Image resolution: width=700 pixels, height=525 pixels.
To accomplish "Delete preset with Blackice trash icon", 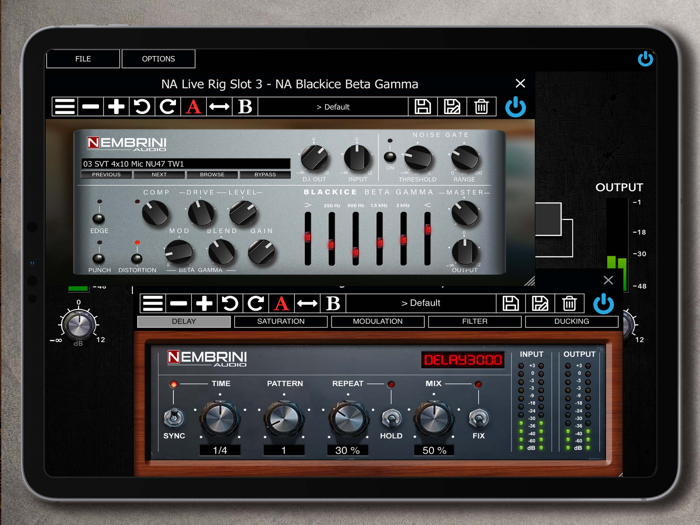I will 481,107.
